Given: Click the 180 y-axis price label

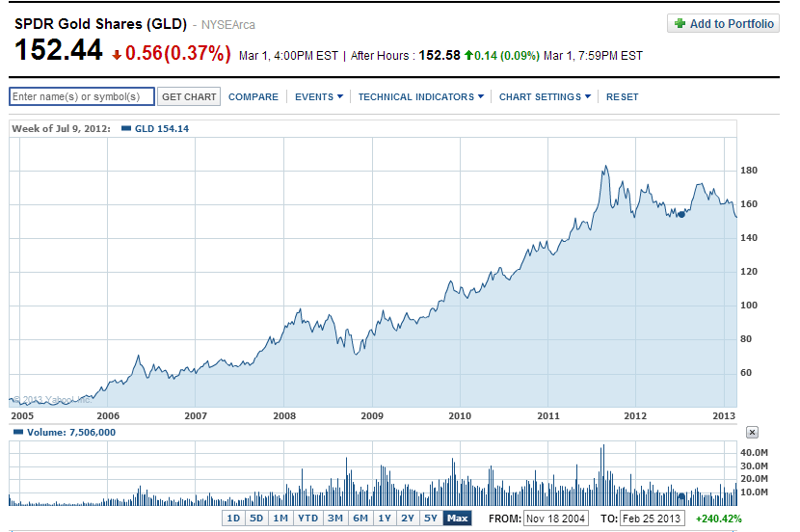Looking at the screenshot, I should pyautogui.click(x=749, y=171).
